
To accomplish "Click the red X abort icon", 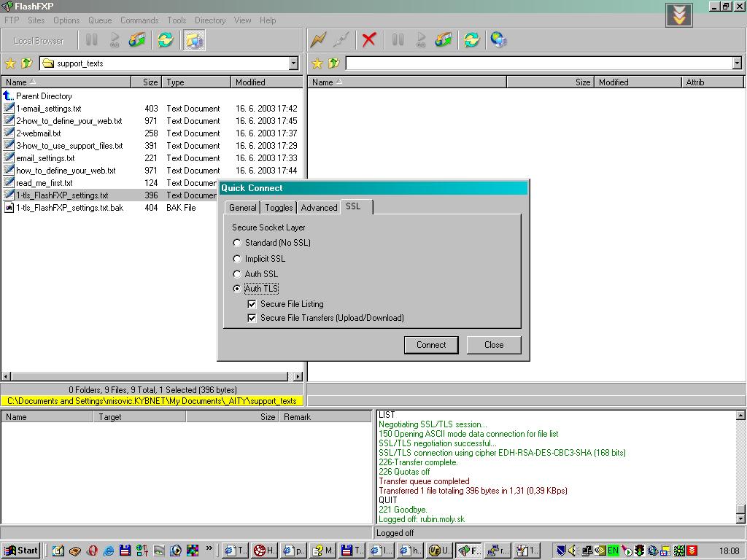I will tap(369, 40).
